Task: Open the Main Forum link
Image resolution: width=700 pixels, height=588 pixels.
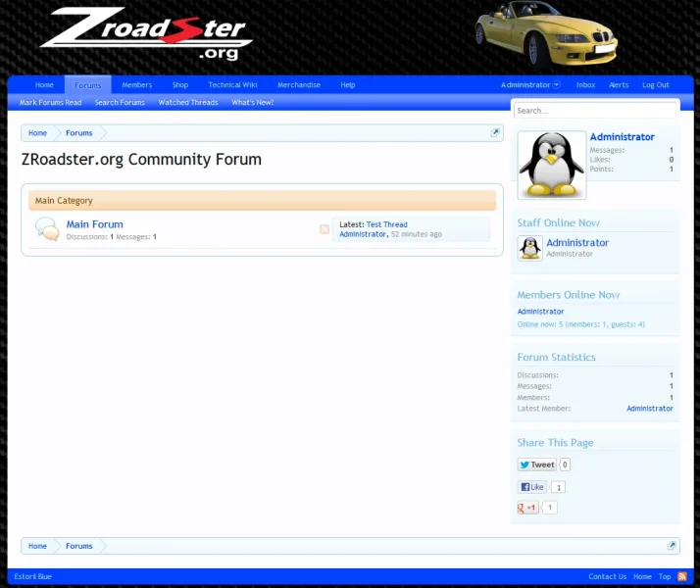Action: 95,224
